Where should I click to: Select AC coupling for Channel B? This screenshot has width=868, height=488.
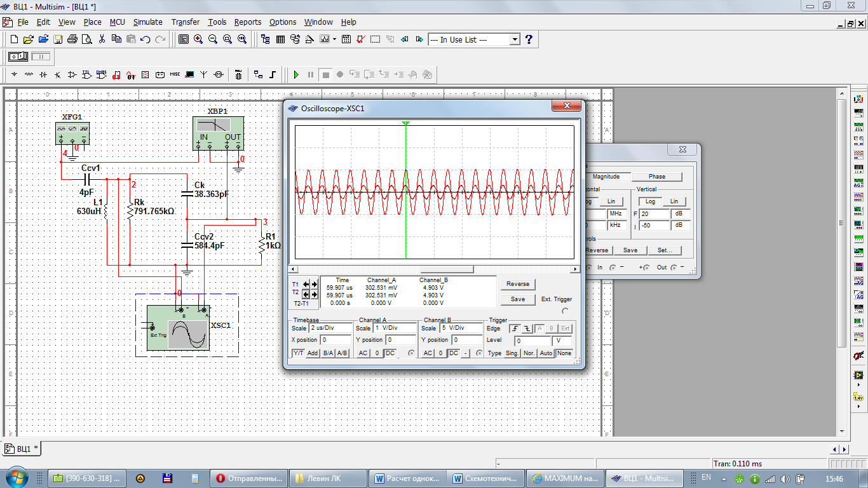point(428,353)
